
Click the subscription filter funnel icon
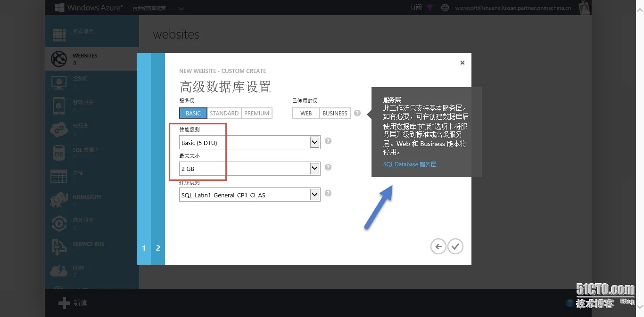click(x=429, y=8)
